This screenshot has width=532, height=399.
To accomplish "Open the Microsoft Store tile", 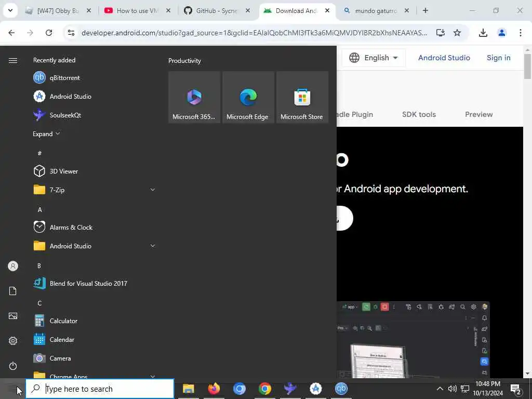I will click(302, 97).
